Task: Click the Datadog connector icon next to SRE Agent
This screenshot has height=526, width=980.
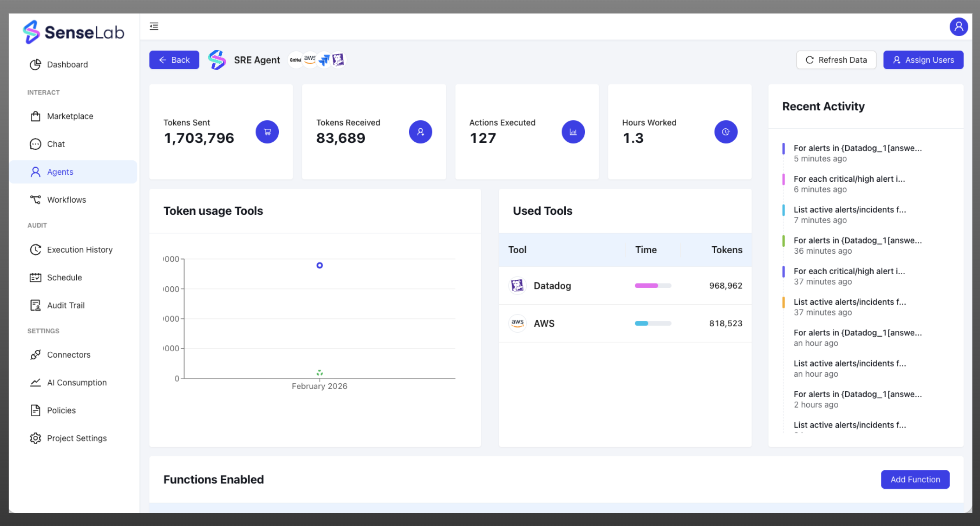Action: click(x=338, y=60)
